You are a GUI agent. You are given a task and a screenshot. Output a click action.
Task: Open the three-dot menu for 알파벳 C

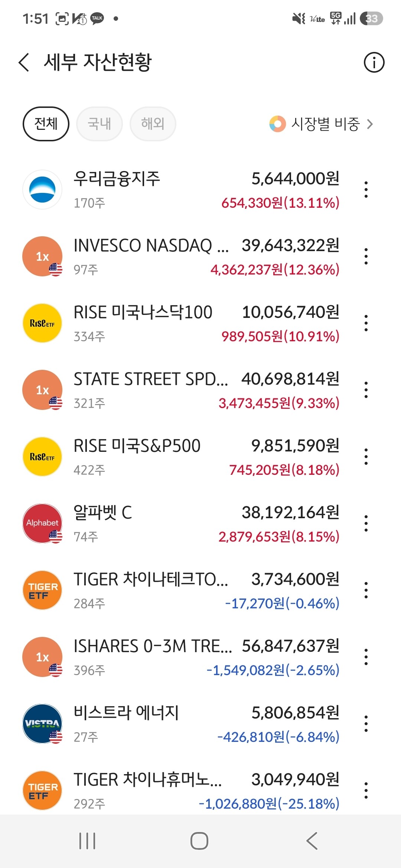coord(366,523)
